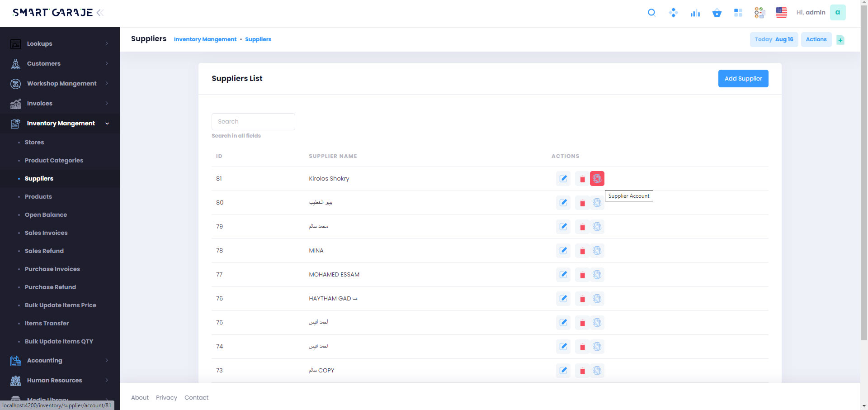Edit supplier with ID 80

[x=563, y=203]
